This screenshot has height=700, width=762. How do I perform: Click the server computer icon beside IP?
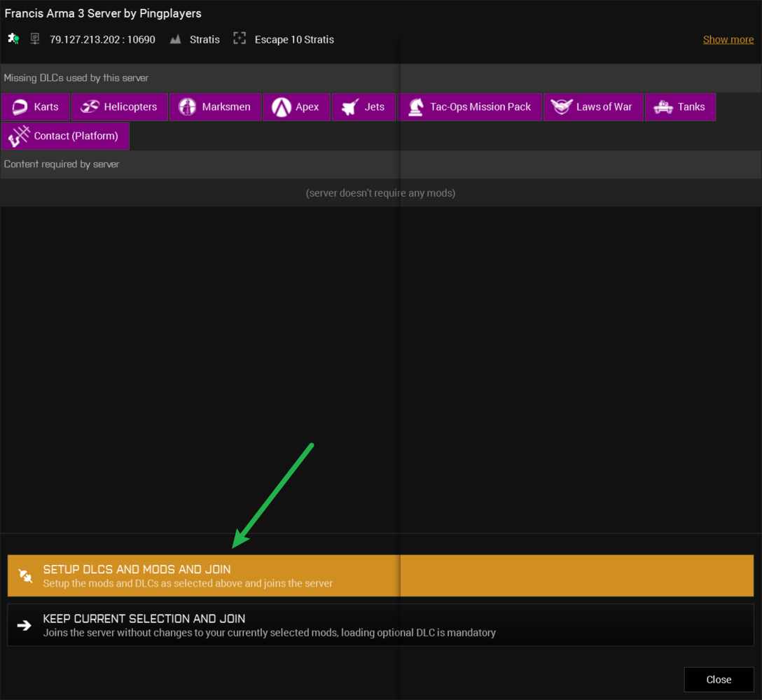34,39
